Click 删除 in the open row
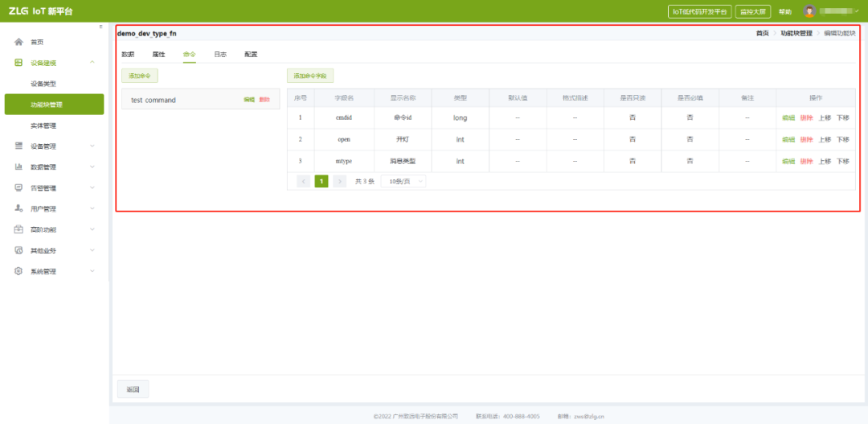The image size is (868, 424). pyautogui.click(x=807, y=140)
